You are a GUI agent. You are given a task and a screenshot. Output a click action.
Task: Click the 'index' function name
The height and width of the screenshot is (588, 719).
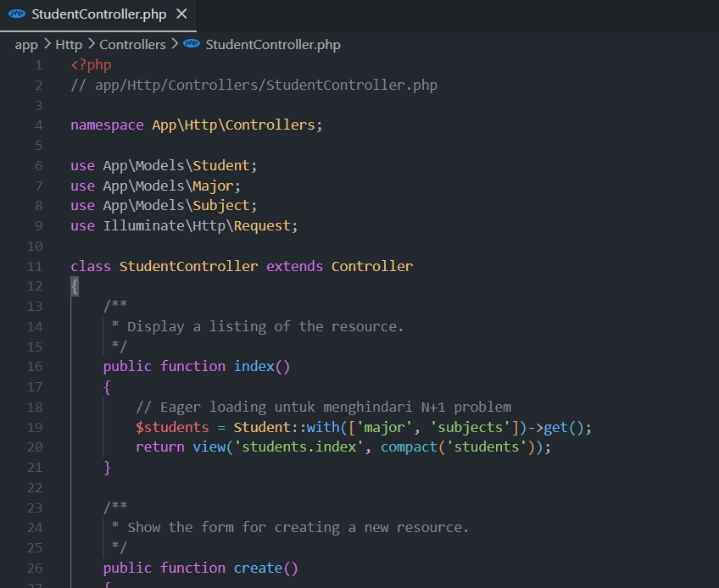pos(254,367)
